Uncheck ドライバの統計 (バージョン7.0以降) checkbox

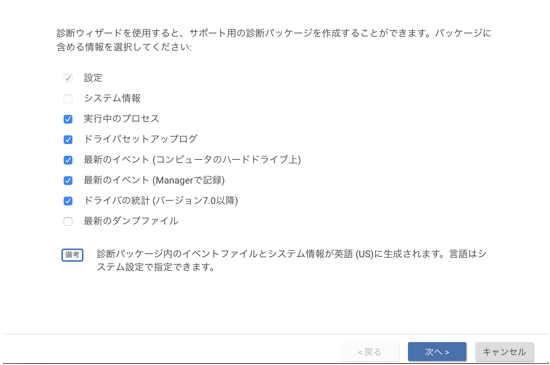[68, 201]
